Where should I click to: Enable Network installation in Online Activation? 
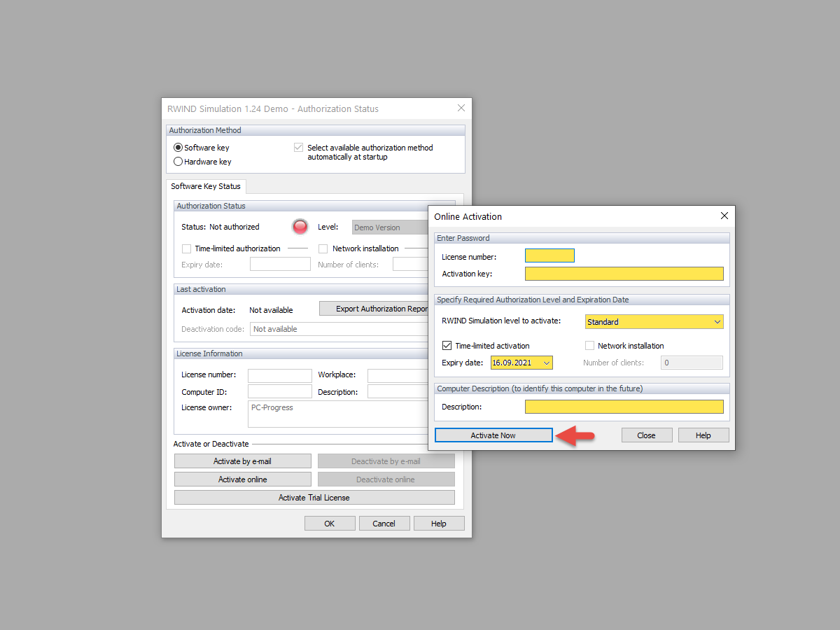click(x=590, y=346)
